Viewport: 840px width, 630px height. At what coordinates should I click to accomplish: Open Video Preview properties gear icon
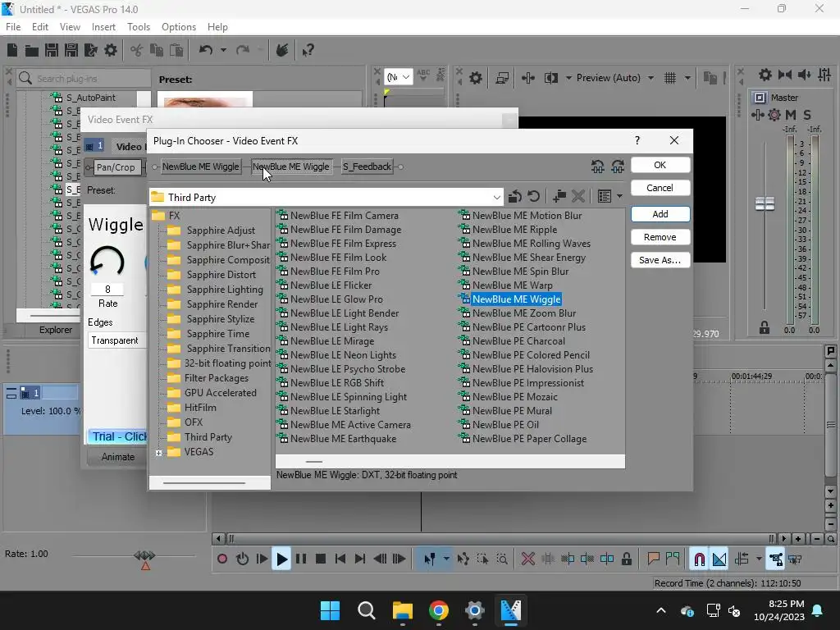coord(475,78)
